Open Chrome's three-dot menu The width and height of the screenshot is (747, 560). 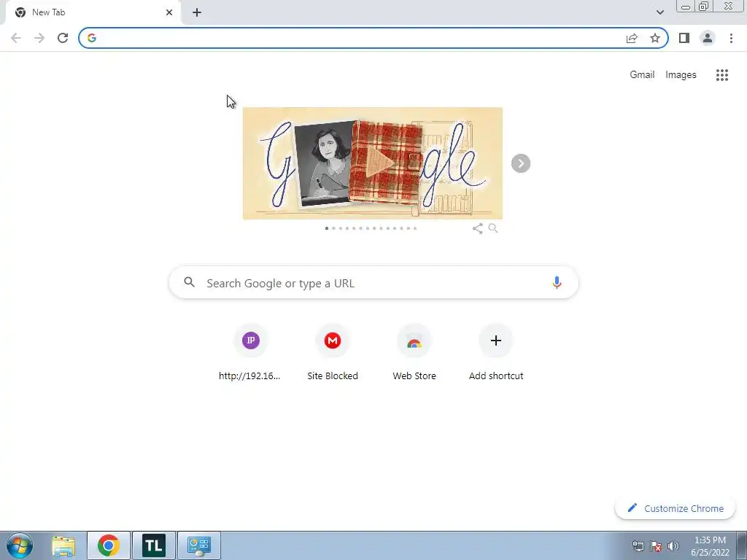(731, 38)
